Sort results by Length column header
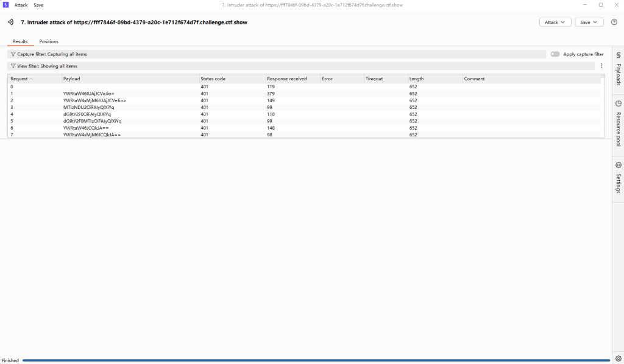This screenshot has height=364, width=624. tap(417, 79)
